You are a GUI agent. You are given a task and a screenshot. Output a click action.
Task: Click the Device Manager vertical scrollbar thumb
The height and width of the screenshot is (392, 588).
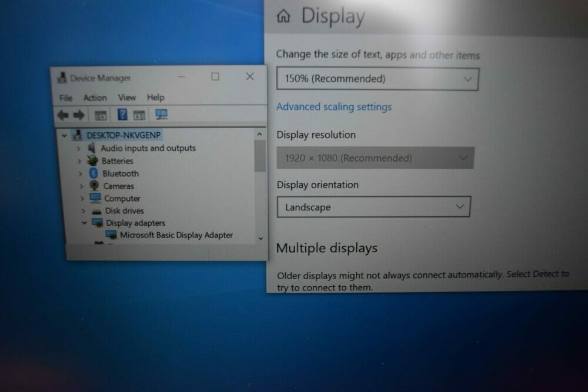pos(260,156)
